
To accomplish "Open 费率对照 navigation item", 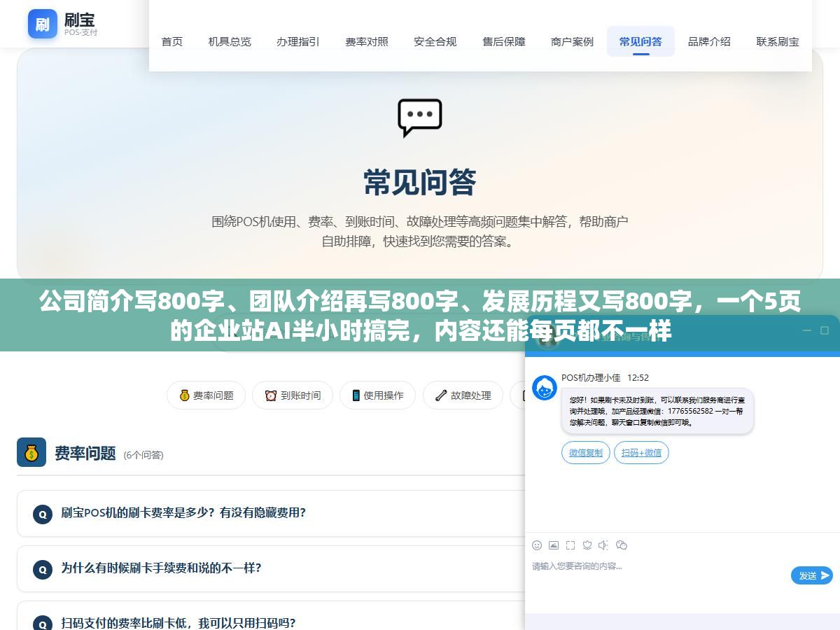I will click(367, 41).
